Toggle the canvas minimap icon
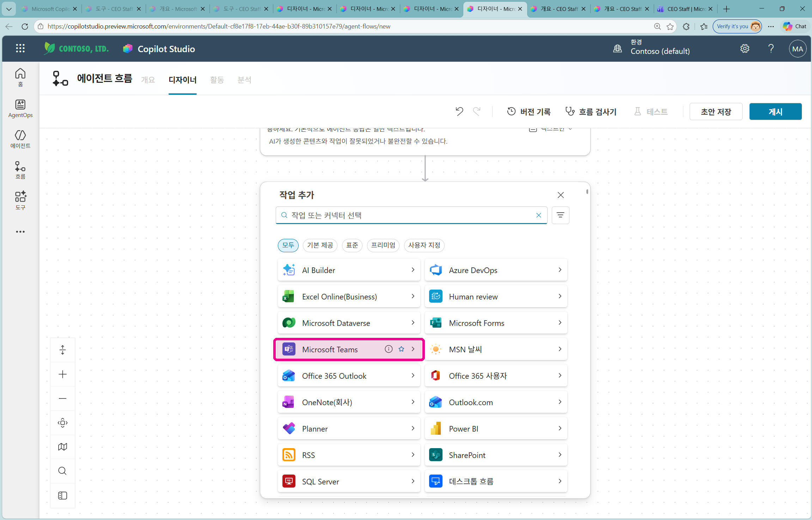 [63, 447]
